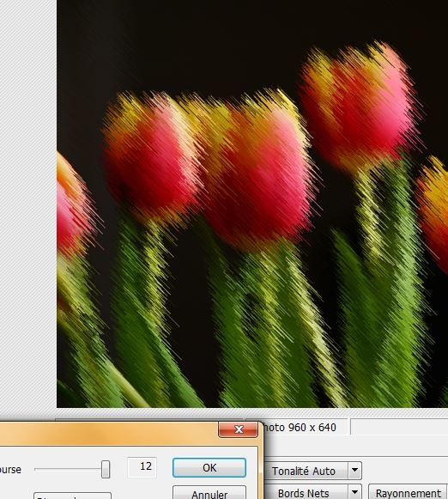Confirm the filter with OK
448x499 pixels.
(209, 467)
